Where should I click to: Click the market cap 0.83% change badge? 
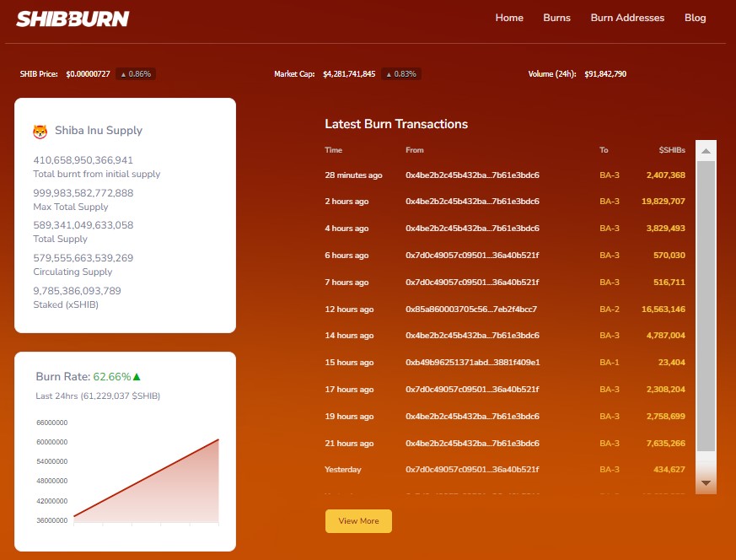(x=400, y=74)
